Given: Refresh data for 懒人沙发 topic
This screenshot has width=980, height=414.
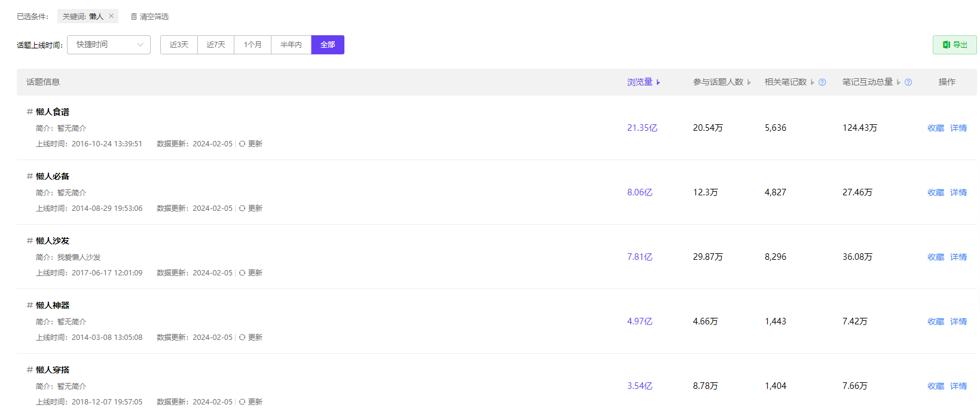Looking at the screenshot, I should [x=251, y=273].
